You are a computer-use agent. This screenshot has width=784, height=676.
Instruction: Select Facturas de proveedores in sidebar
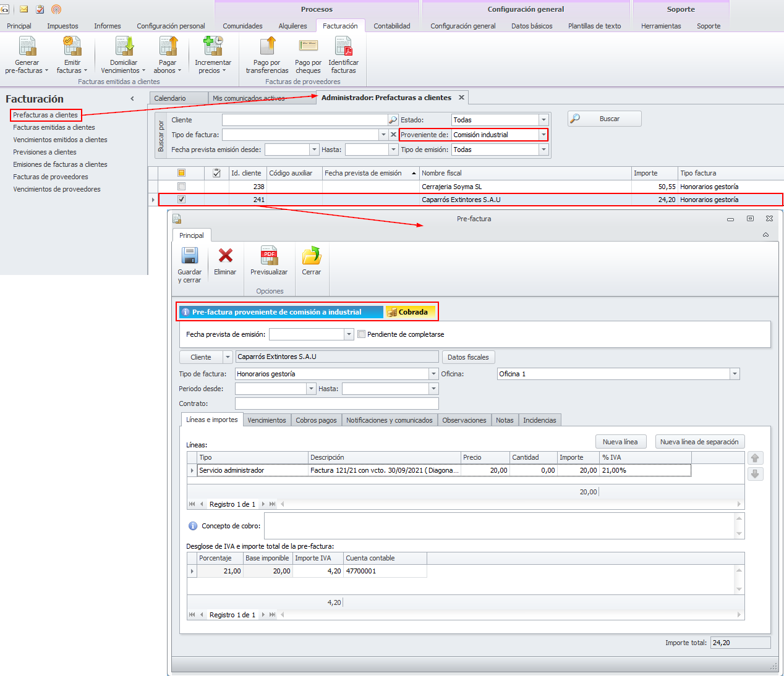[51, 177]
